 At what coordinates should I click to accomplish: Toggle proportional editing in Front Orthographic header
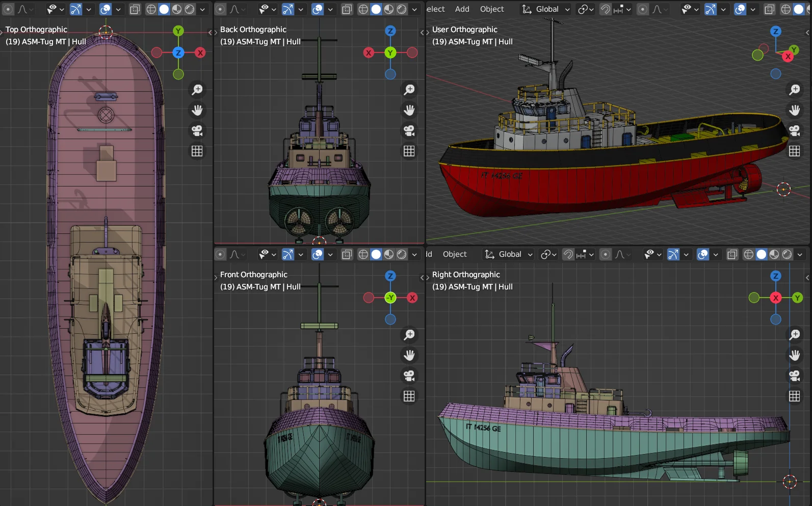tap(220, 254)
